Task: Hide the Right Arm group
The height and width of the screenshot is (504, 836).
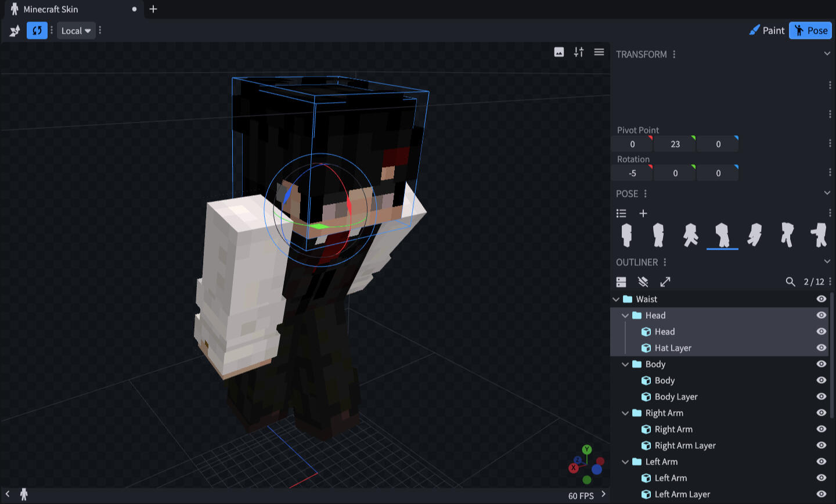Action: [821, 413]
